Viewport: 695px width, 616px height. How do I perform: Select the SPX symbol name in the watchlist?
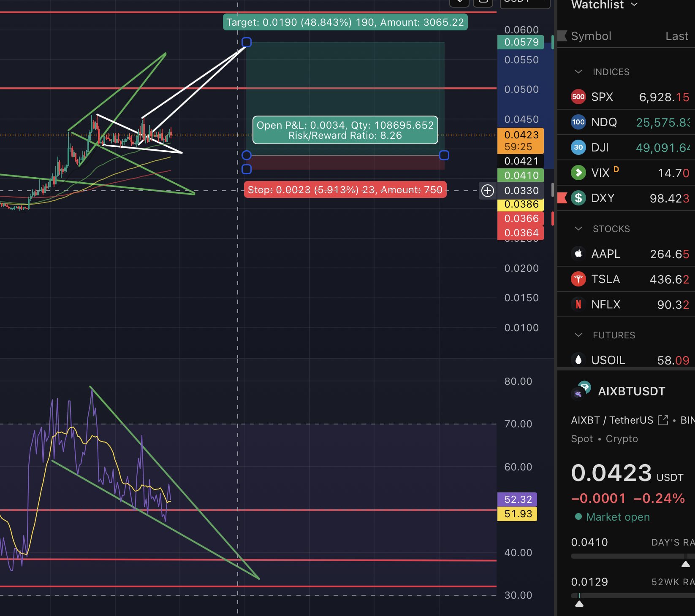[x=602, y=97]
